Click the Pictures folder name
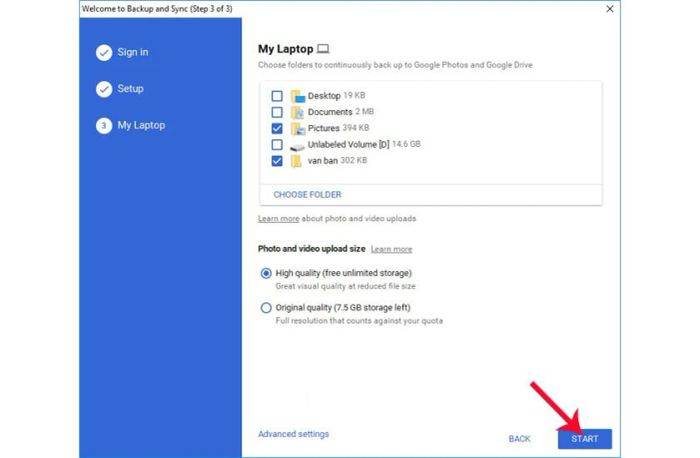Viewport: 700px width, 458px height. (324, 128)
